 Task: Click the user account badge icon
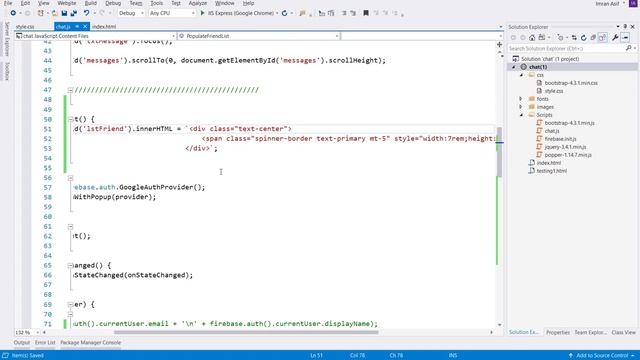pyautogui.click(x=633, y=3)
